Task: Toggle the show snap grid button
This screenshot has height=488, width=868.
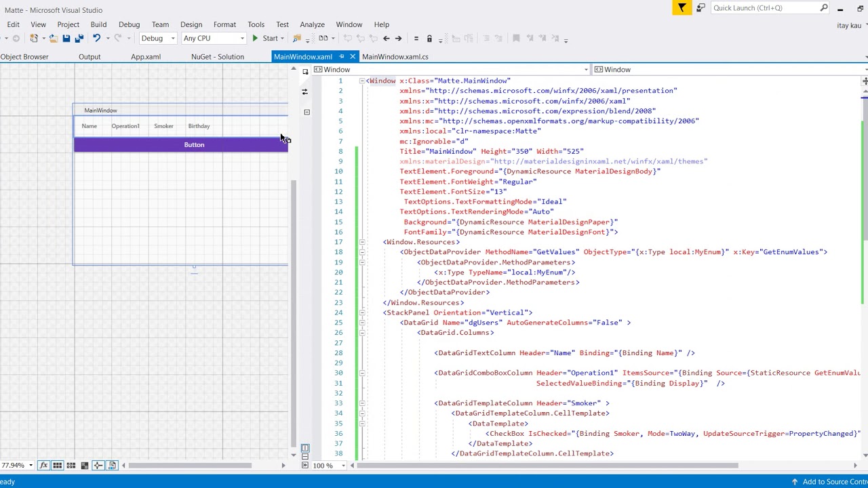Action: coord(57,466)
